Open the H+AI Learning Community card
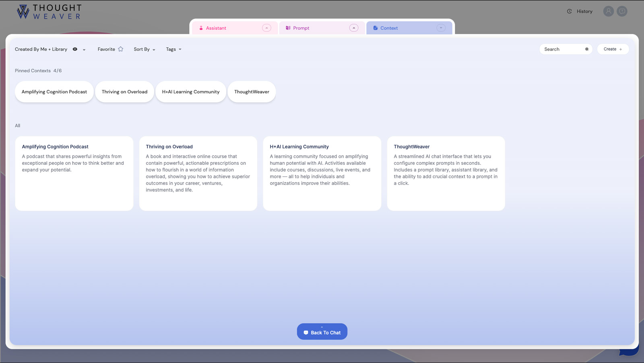 click(322, 173)
